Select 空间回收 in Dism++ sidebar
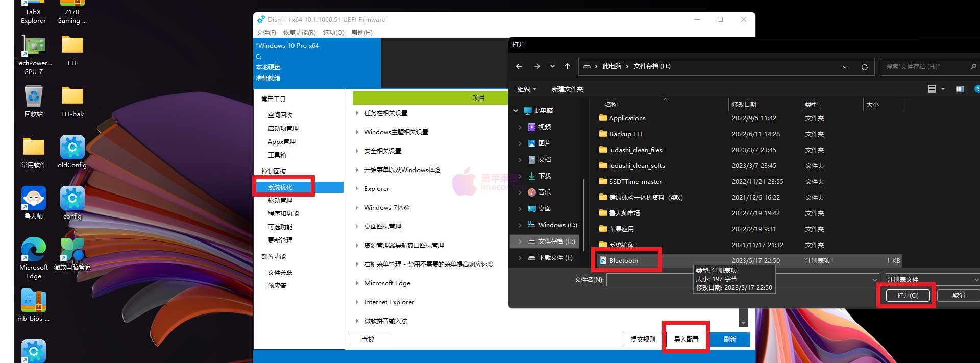 pyautogui.click(x=280, y=115)
